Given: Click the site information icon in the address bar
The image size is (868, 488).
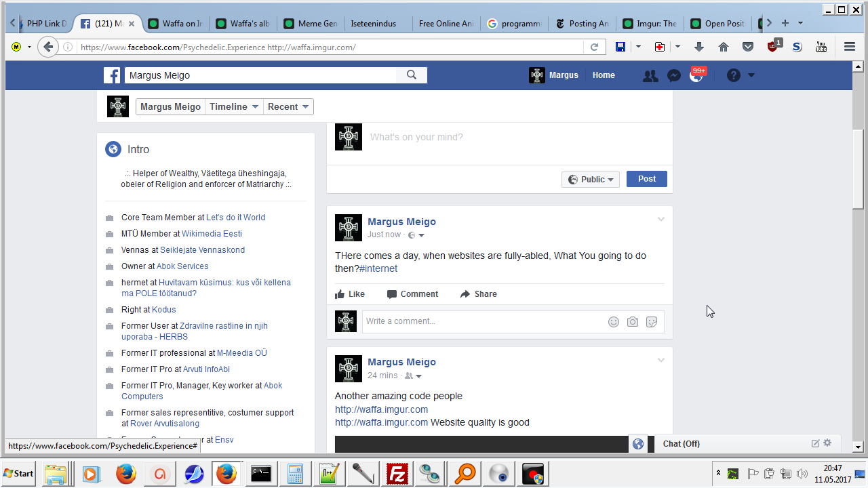Looking at the screenshot, I should coord(68,47).
